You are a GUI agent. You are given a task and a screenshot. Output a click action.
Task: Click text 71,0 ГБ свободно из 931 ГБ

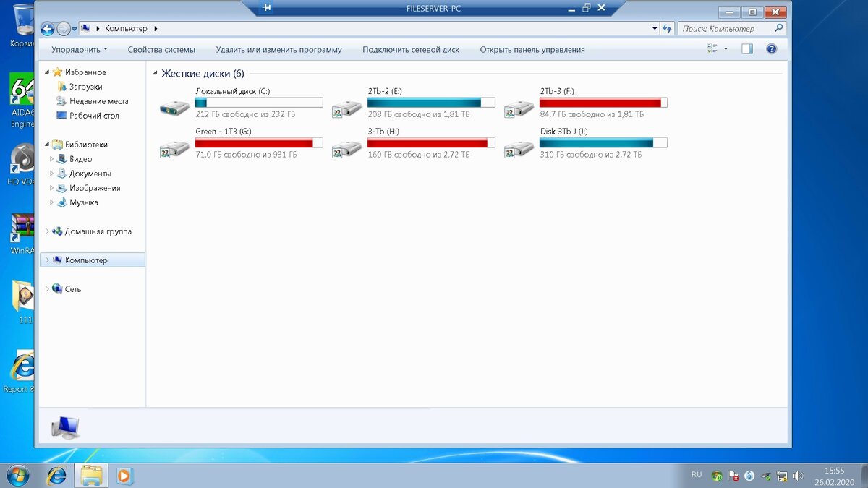pos(246,155)
